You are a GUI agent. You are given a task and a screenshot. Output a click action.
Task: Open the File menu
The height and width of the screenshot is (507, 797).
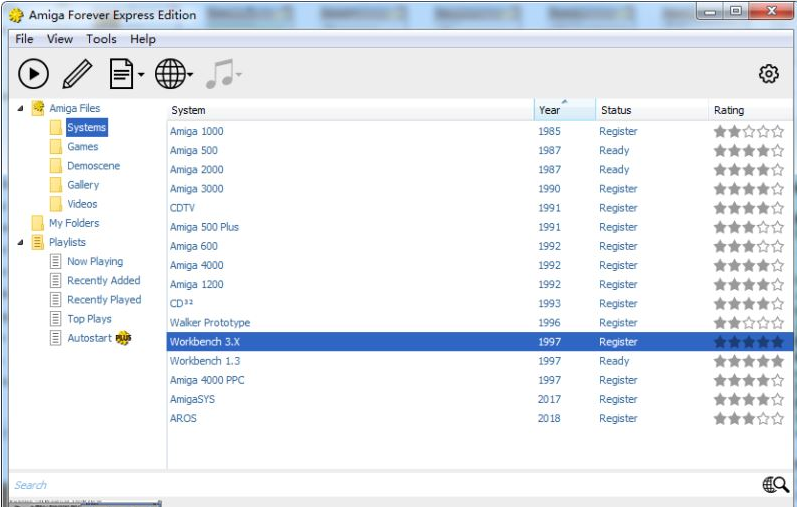coord(24,39)
